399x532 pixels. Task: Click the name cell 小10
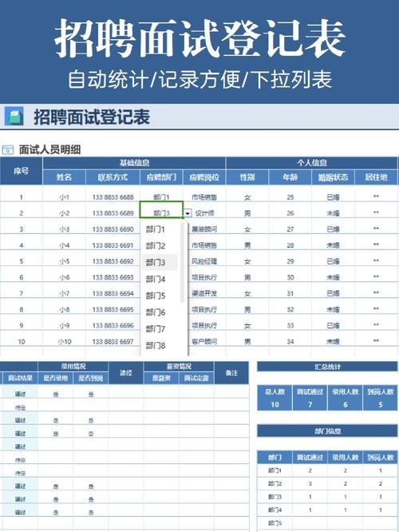pos(64,342)
